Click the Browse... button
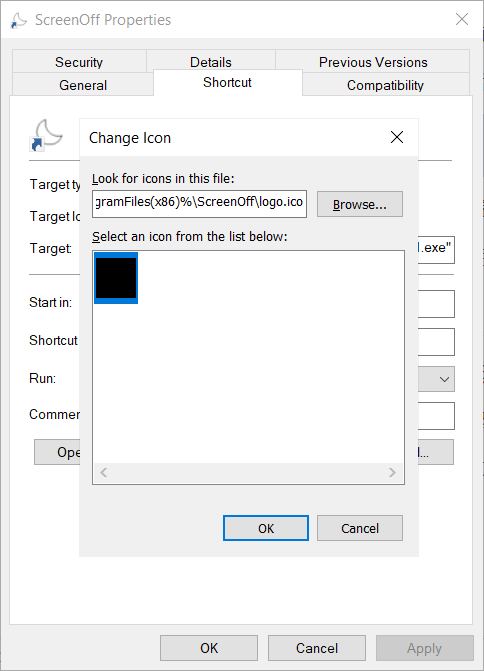This screenshot has width=484, height=671. click(360, 204)
